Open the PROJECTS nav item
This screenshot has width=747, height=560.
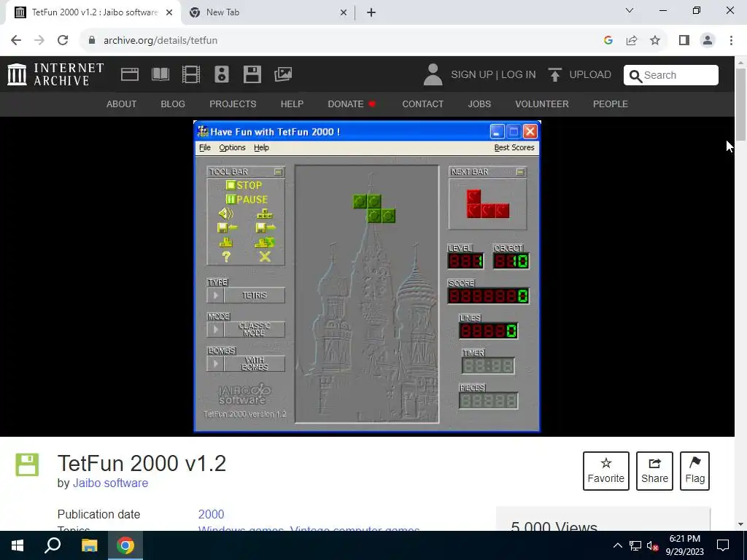pos(233,104)
